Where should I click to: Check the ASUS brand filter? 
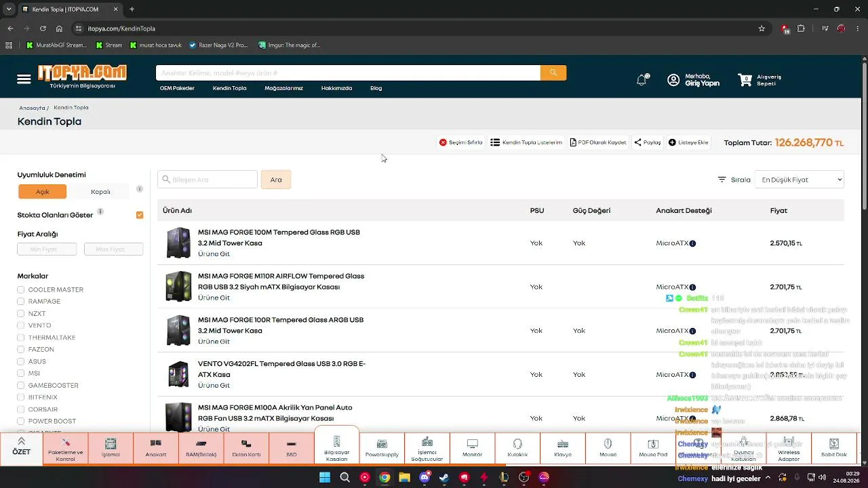click(x=21, y=361)
